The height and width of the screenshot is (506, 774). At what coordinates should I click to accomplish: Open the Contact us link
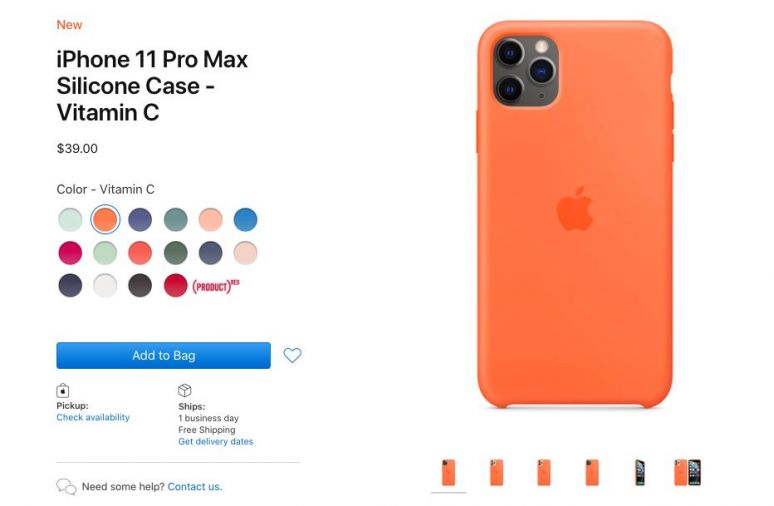point(194,487)
